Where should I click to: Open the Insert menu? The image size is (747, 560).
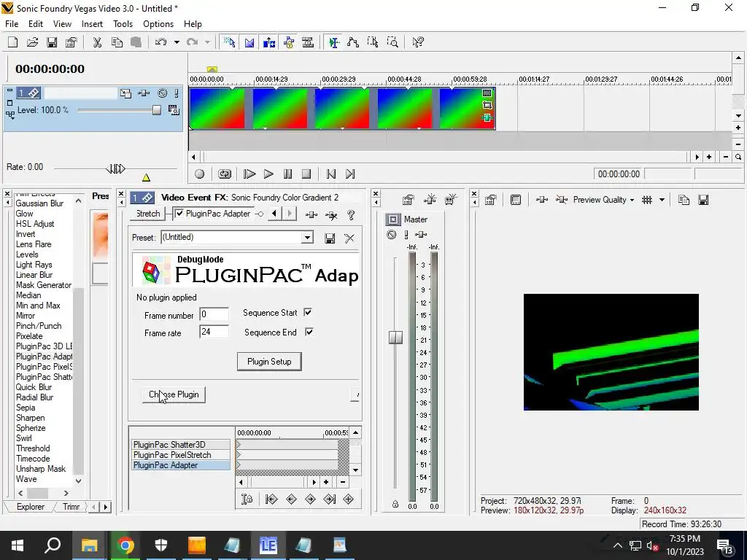tap(92, 24)
